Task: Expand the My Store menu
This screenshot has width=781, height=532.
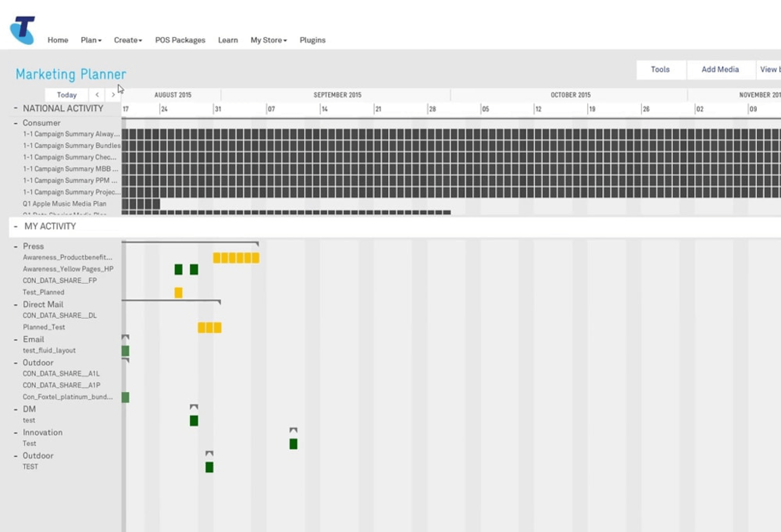Action: (x=268, y=40)
